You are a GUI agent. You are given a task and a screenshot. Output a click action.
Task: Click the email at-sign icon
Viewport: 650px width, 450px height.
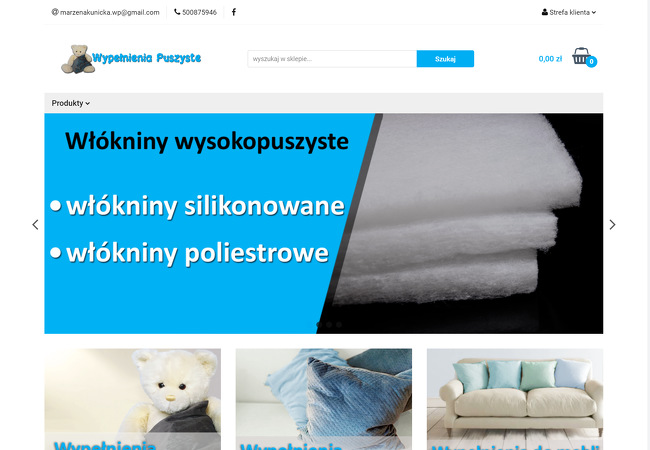tap(55, 12)
